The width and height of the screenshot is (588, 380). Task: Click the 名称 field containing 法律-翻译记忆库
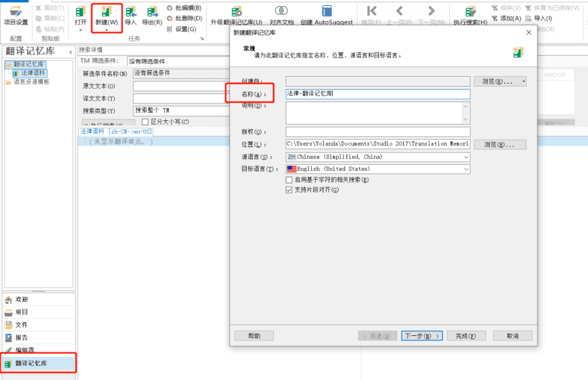[378, 94]
